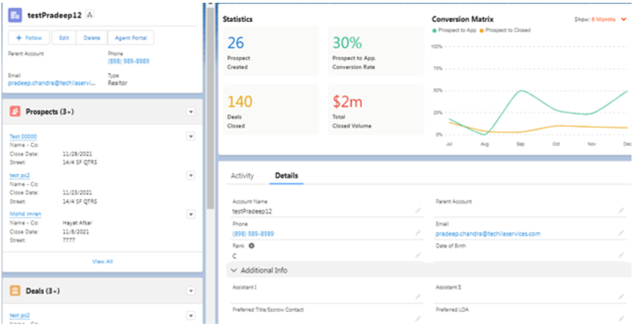Edit Account Name field pencil icon

(418, 210)
